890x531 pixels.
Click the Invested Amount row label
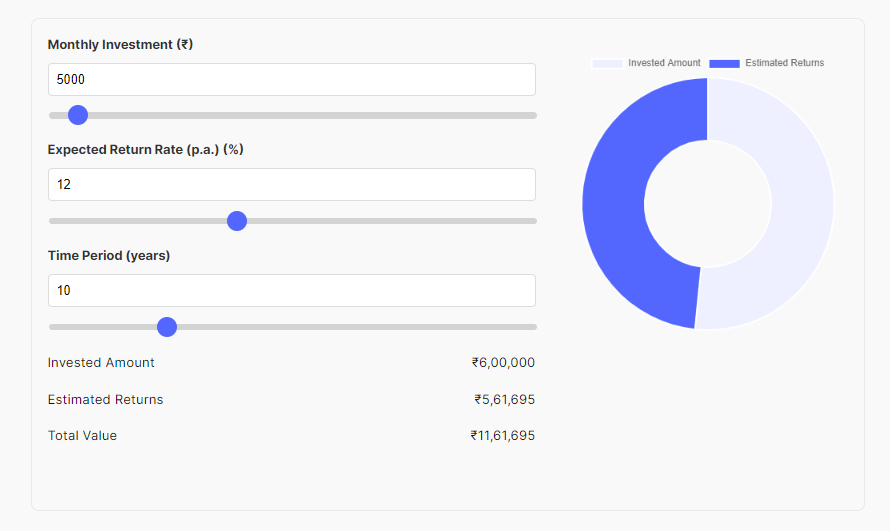[x=101, y=363]
